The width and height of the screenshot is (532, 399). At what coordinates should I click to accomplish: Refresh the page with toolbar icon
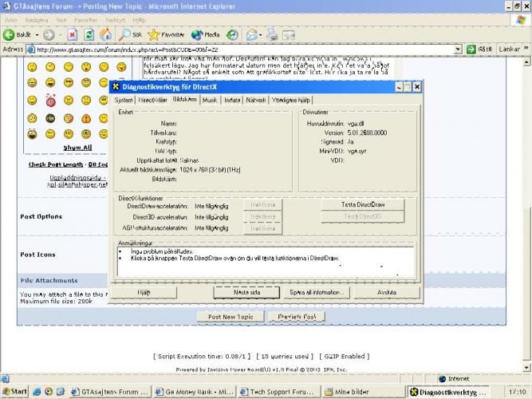pos(89,35)
